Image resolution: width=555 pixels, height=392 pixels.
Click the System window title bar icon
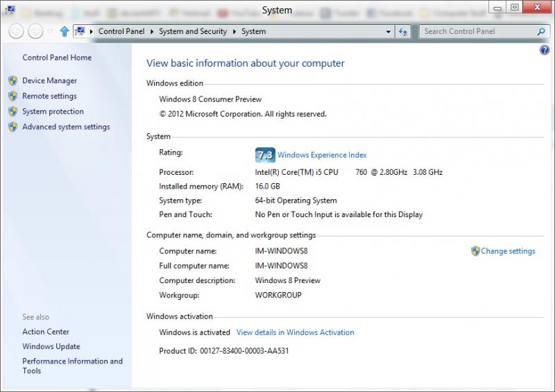pyautogui.click(x=10, y=10)
